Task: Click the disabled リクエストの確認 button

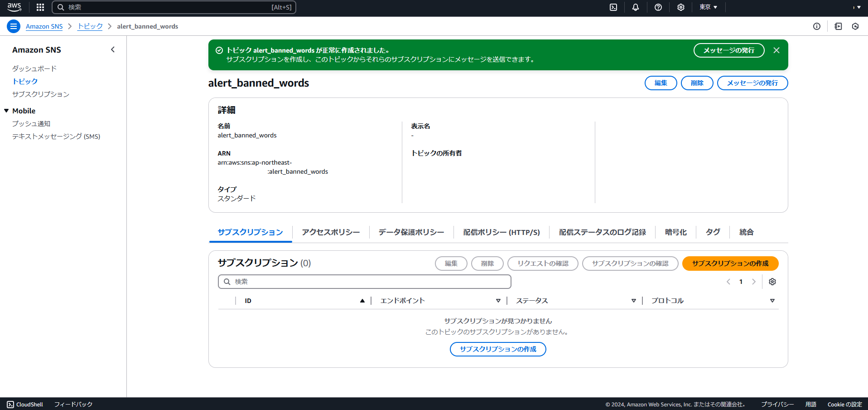Action: click(x=543, y=264)
